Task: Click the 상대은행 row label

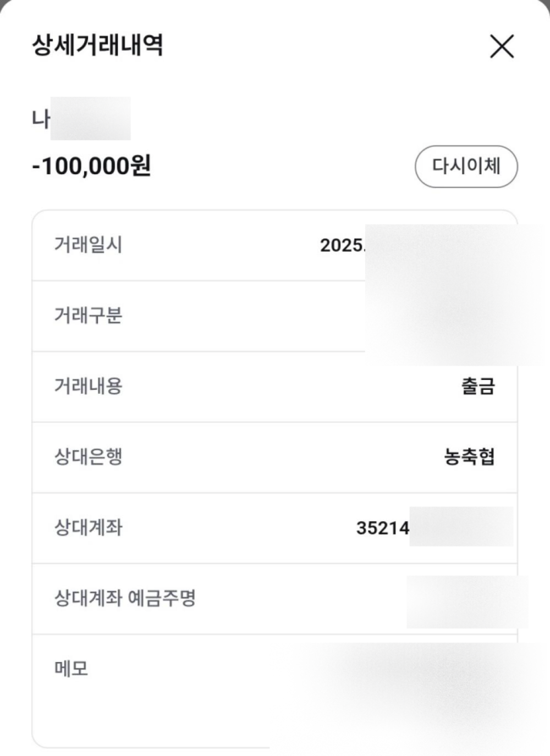Action: pos(88,457)
